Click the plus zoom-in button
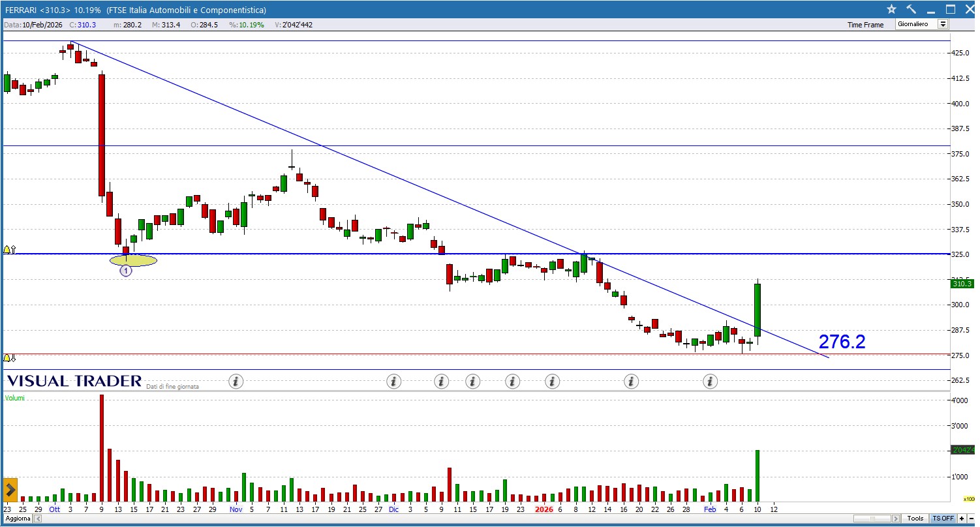This screenshot has height=527, width=980. click(x=962, y=519)
